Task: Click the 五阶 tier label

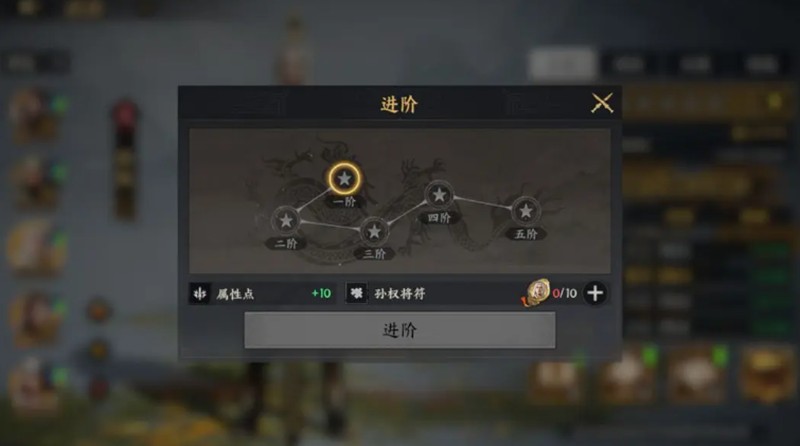Action: (x=526, y=234)
